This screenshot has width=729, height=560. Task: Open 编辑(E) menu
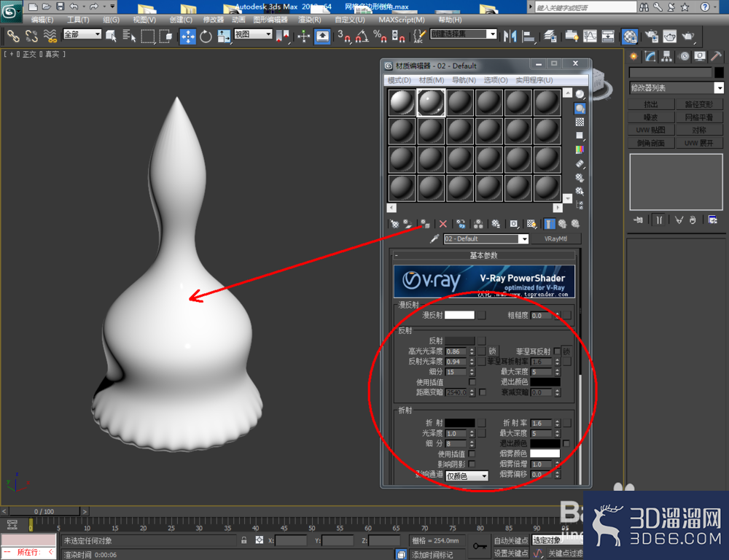tap(42, 20)
